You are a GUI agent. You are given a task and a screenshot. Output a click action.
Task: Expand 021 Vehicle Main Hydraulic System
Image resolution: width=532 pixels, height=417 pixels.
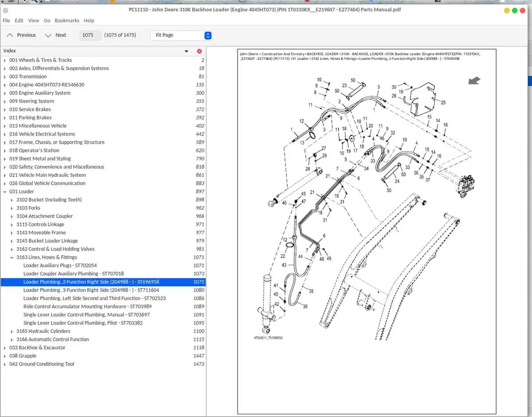tap(5, 175)
